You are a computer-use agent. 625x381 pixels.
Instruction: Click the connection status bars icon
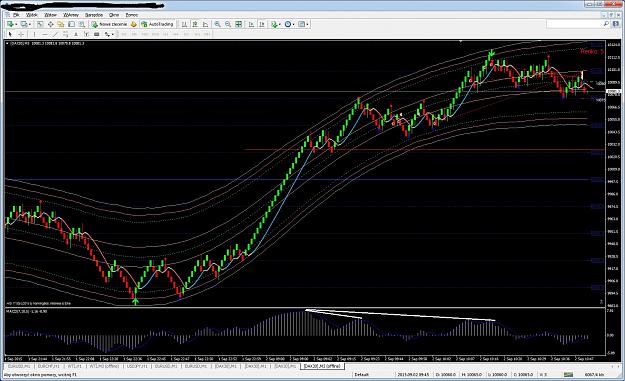tap(568, 375)
